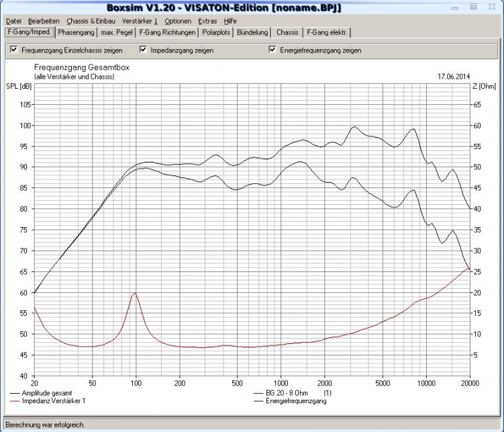
Task: Open the Verstärker 1 menu
Action: coord(140,21)
